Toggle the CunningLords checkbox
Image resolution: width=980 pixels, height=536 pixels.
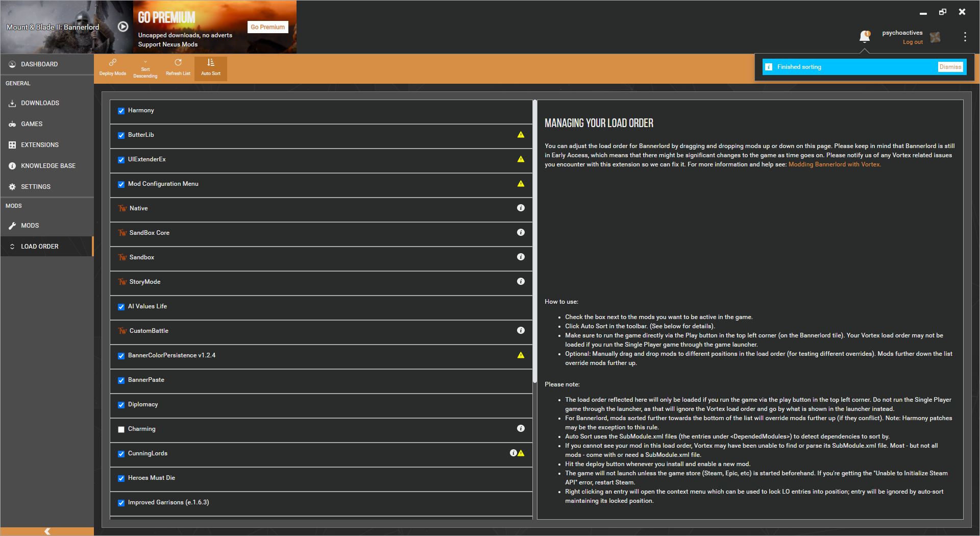[x=121, y=454]
